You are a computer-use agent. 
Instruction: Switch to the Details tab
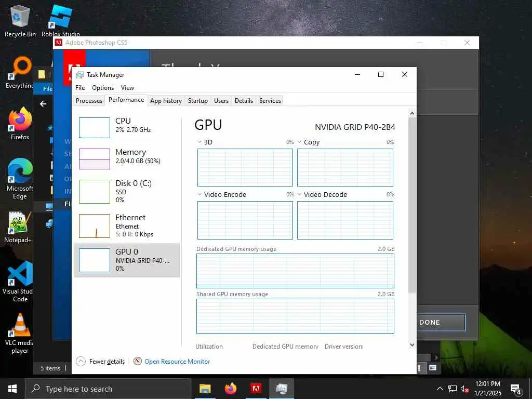pos(244,100)
